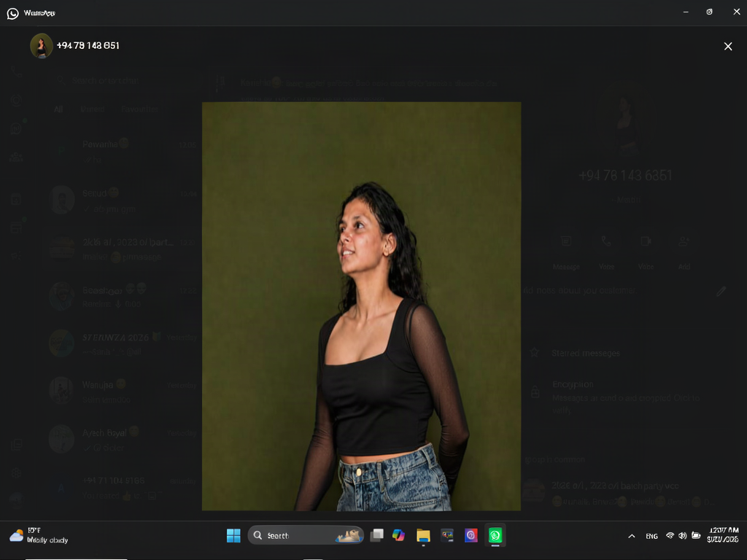Open File Explorer from the taskbar

click(x=423, y=536)
